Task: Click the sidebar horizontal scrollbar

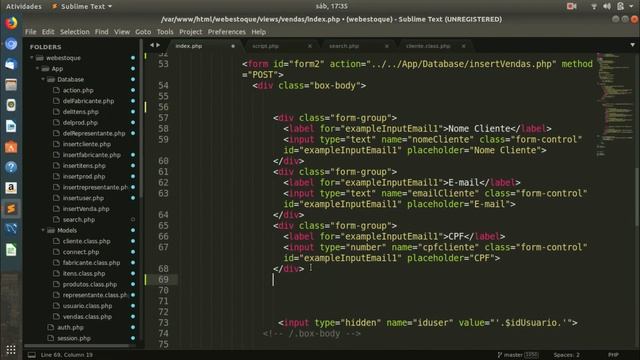Action: [78, 346]
